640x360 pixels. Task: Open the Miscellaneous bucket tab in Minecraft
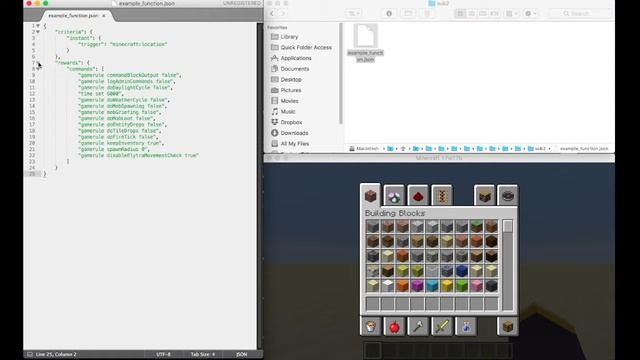pos(371,326)
